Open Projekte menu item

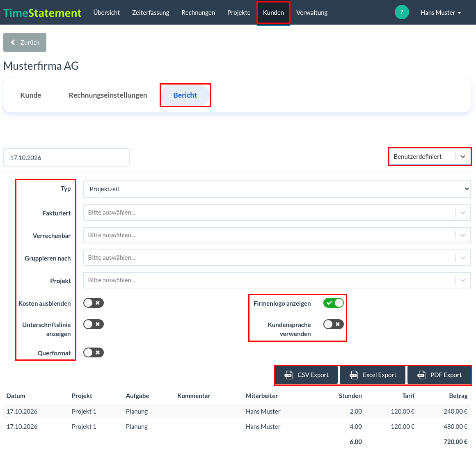[x=239, y=13]
